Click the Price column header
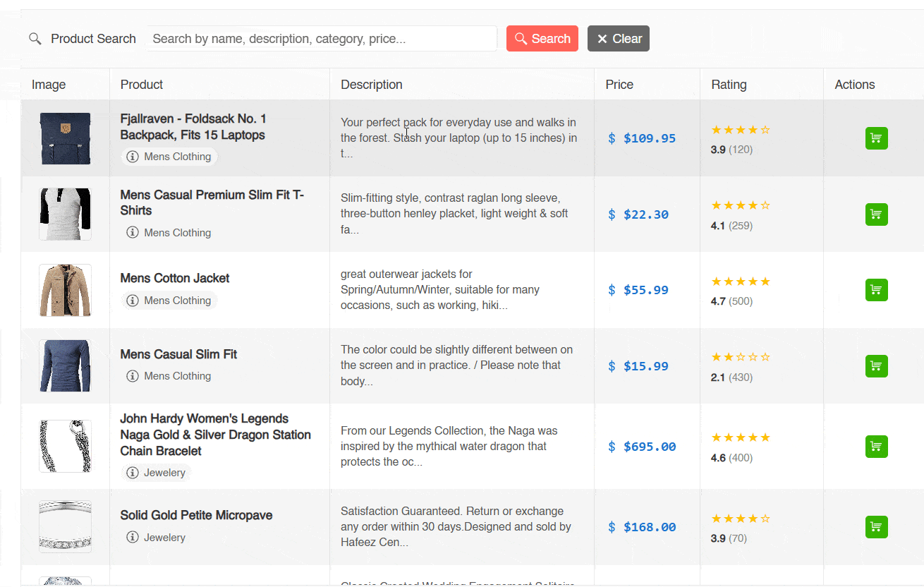The height and width of the screenshot is (587, 924). (619, 85)
